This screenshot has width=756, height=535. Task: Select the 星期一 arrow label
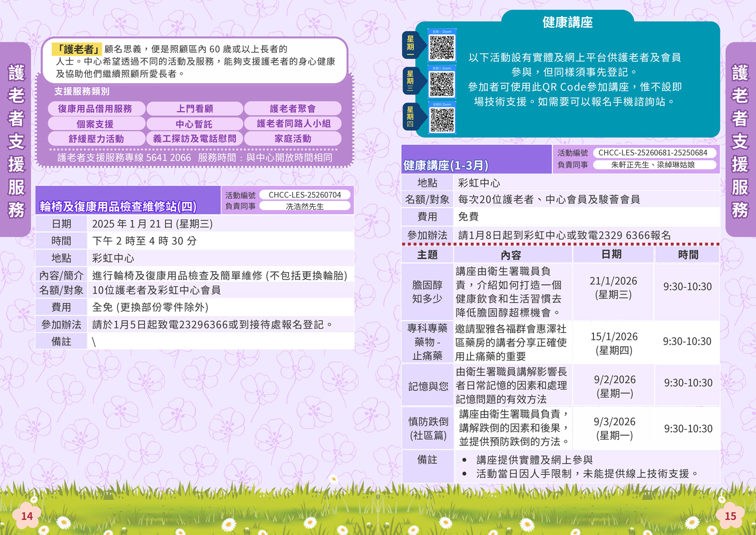coord(411,46)
